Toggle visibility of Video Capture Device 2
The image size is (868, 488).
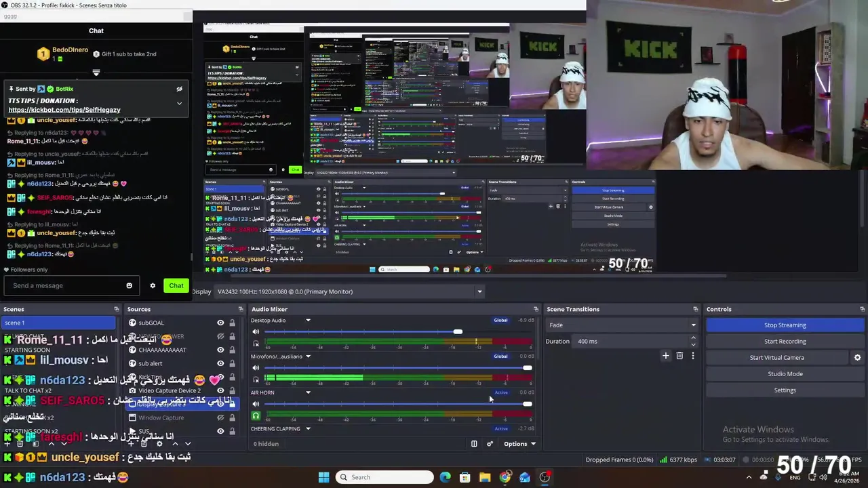(220, 390)
